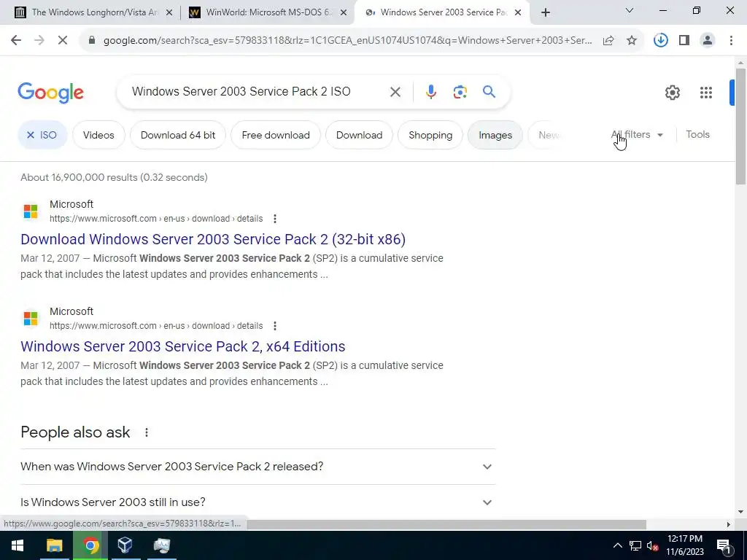747x560 pixels.
Task: Open the network status tray icon
Action: coord(635,545)
